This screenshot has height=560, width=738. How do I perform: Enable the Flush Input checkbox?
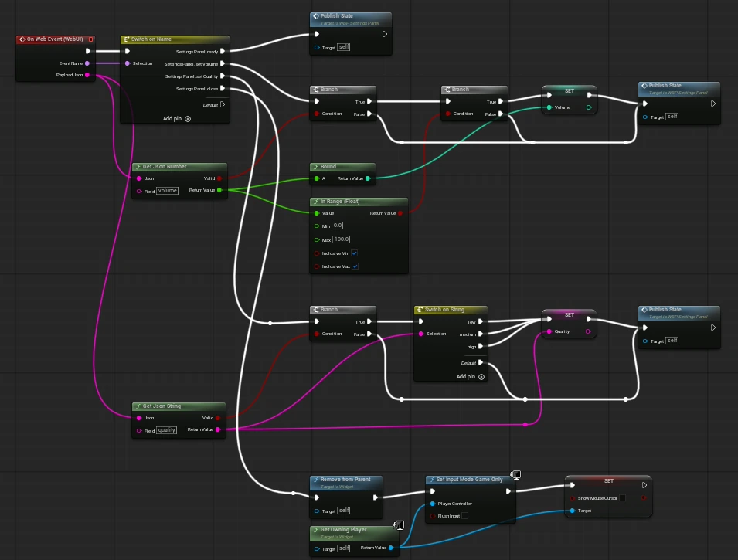(465, 516)
